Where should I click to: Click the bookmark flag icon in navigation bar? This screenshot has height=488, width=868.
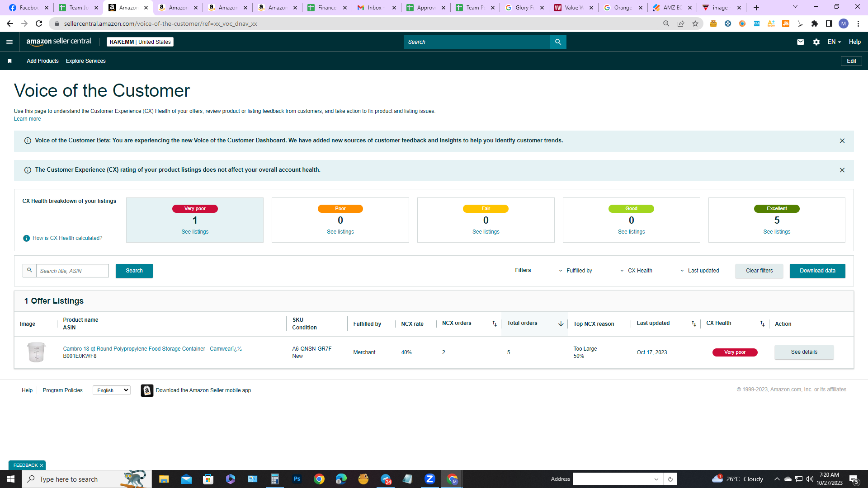click(x=9, y=61)
